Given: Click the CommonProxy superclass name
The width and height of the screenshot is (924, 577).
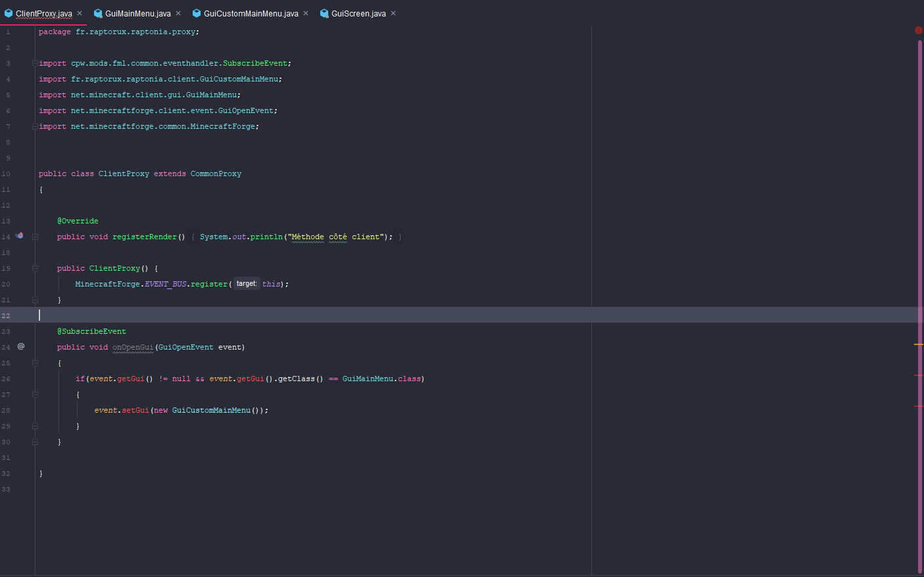Looking at the screenshot, I should click(216, 173).
